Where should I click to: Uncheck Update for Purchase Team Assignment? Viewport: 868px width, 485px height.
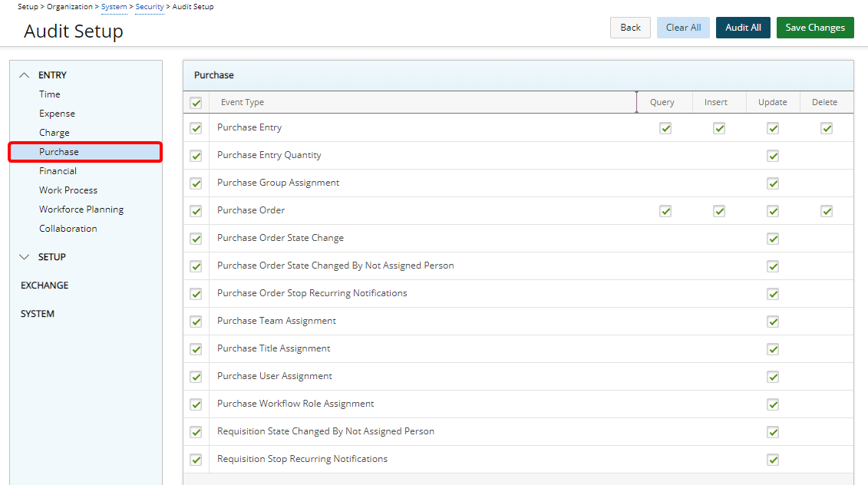click(773, 322)
